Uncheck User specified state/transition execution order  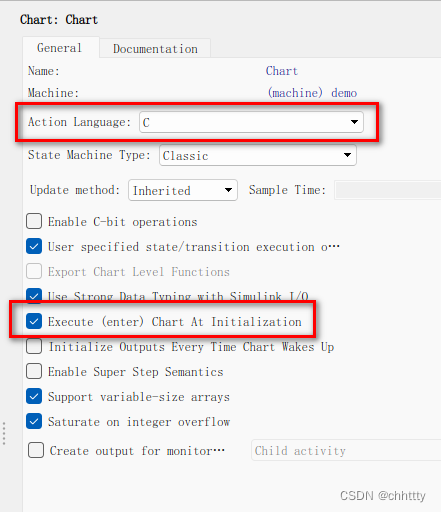[x=34, y=246]
